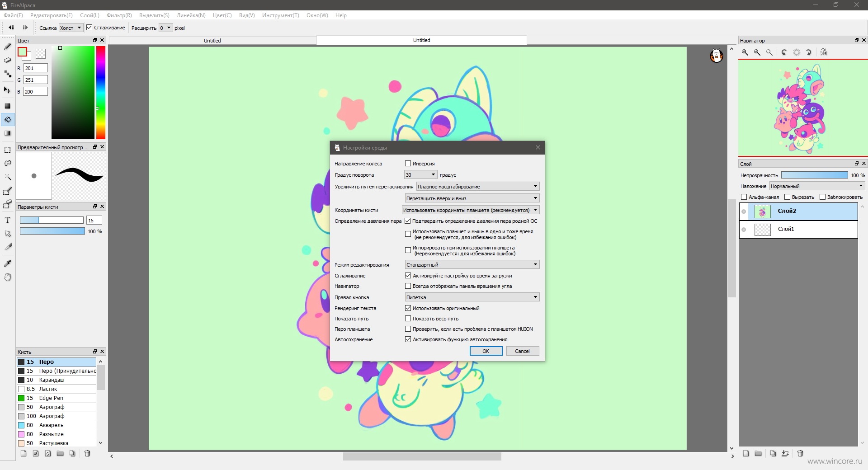
Task: Toggle Использовать оригинальный text rendering checkbox
Action: pos(408,308)
